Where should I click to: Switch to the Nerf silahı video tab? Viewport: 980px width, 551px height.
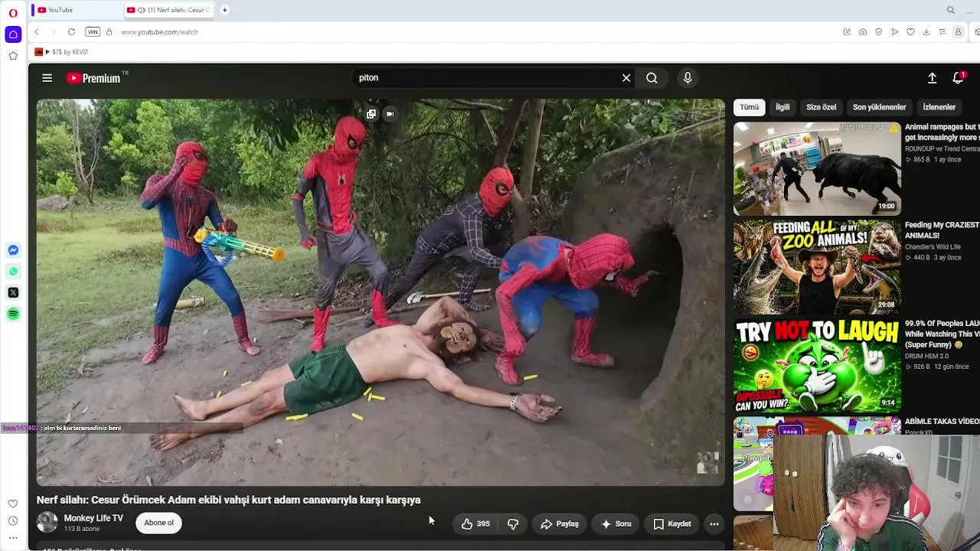click(168, 10)
